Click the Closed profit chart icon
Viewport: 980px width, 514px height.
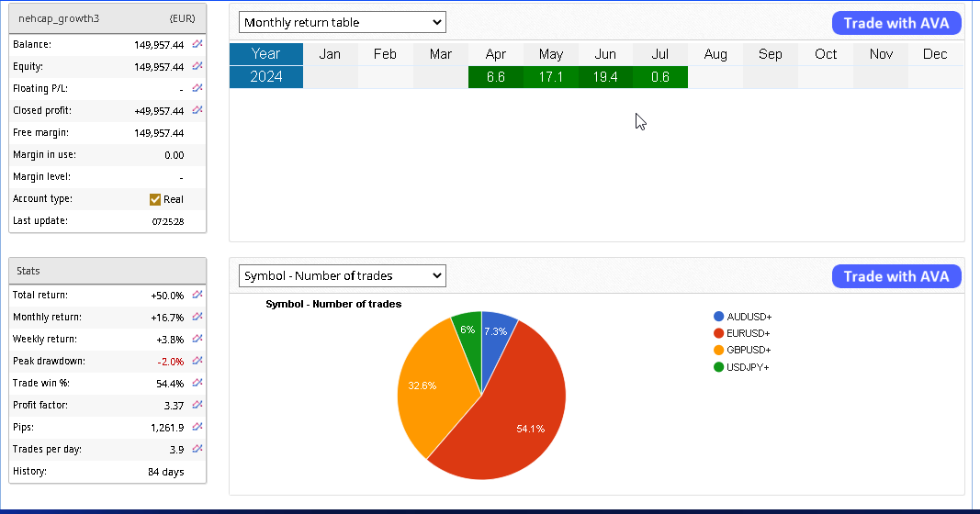click(197, 110)
